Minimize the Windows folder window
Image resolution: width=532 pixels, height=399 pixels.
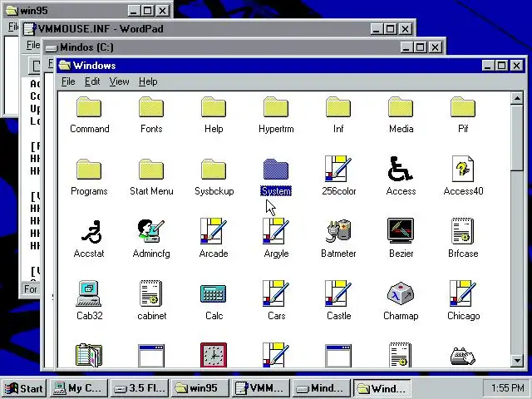point(488,65)
